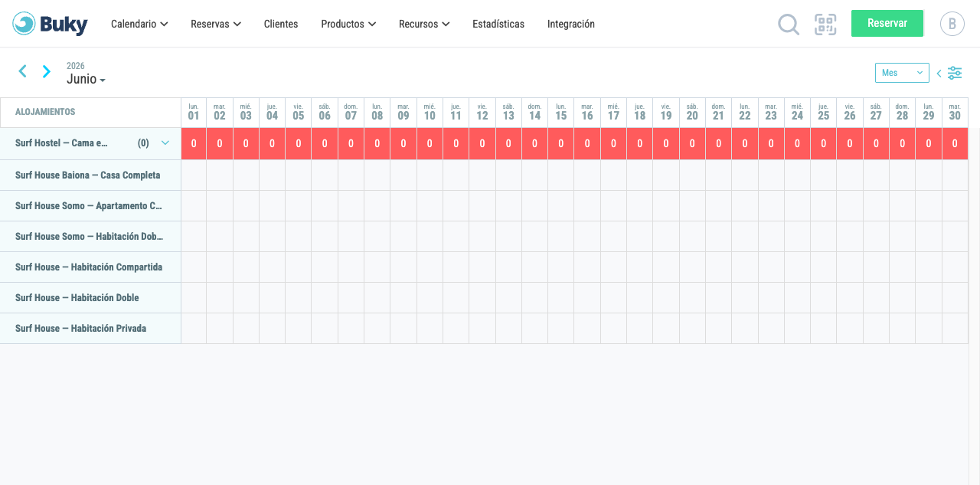
Task: Click Surf Hostel availability cell for day 15
Action: click(561, 143)
